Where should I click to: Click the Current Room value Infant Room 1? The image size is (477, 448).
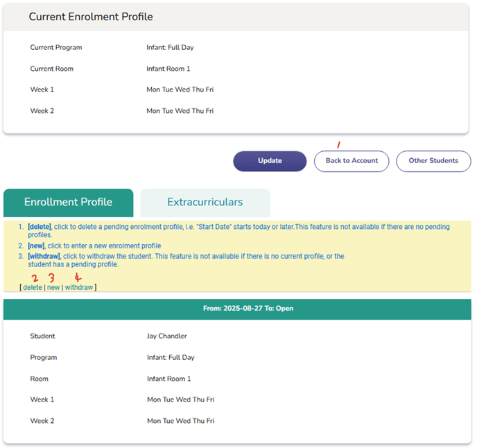pos(168,69)
